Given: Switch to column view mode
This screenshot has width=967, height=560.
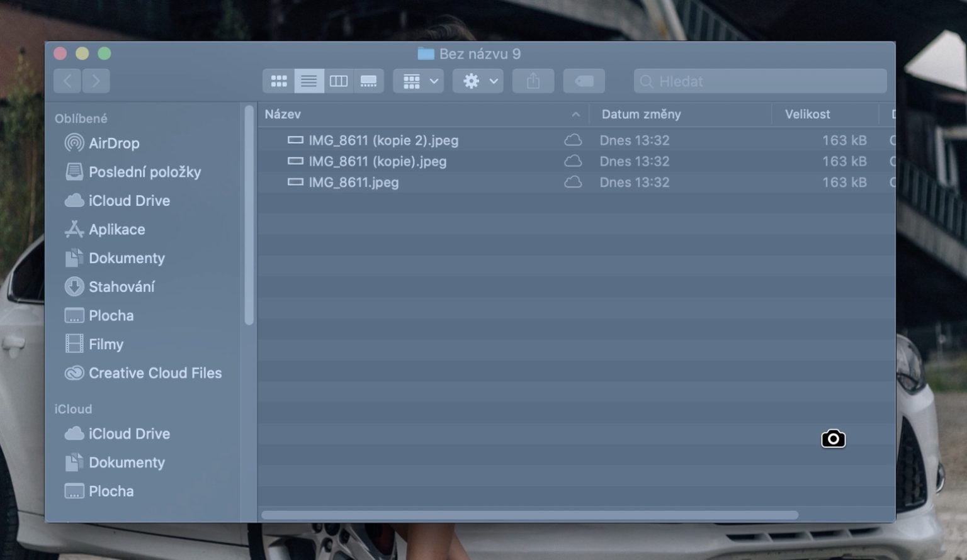Looking at the screenshot, I should click(339, 81).
